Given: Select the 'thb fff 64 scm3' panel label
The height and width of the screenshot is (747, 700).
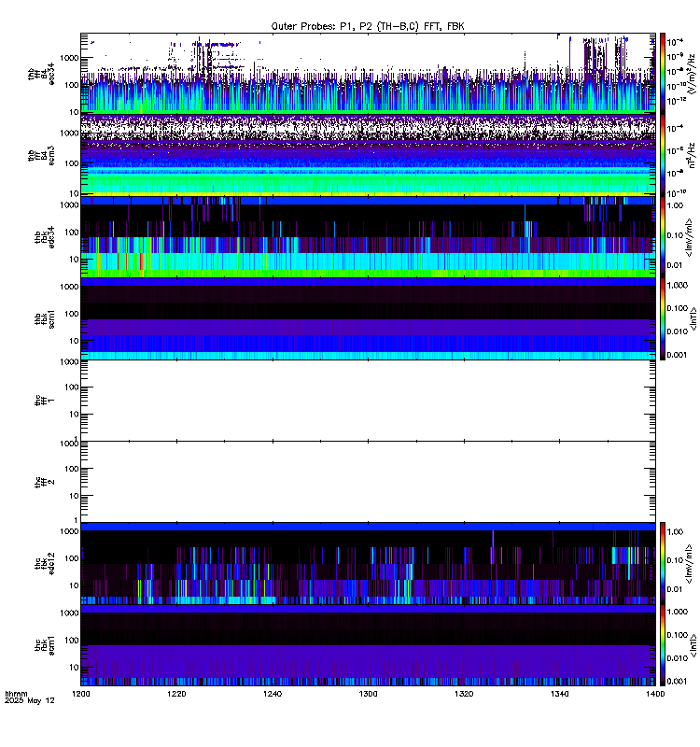Looking at the screenshot, I should coord(41,155).
